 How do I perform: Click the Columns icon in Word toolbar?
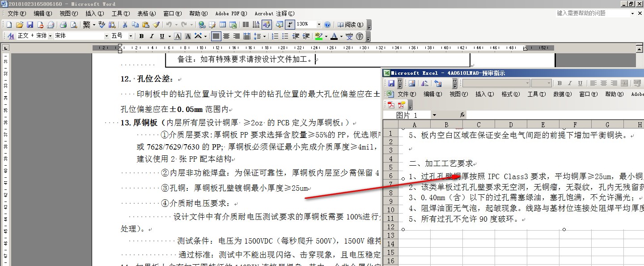(x=246, y=25)
